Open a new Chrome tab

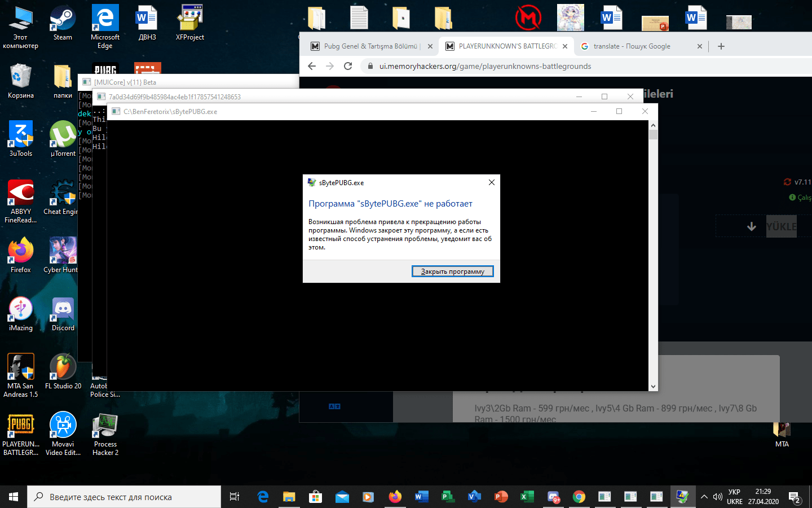(721, 46)
